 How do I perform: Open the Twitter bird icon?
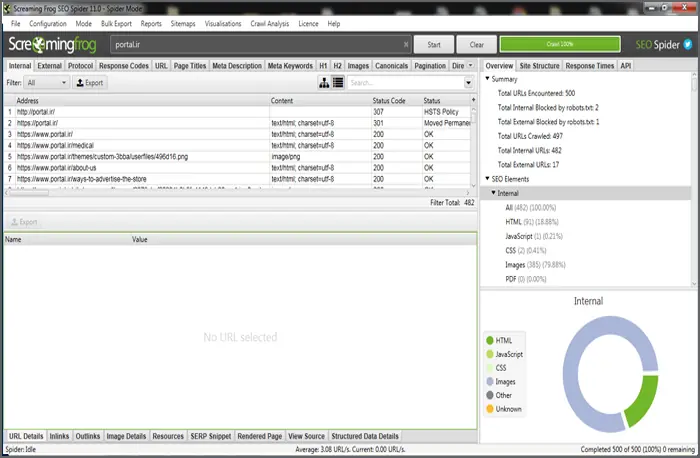(688, 44)
